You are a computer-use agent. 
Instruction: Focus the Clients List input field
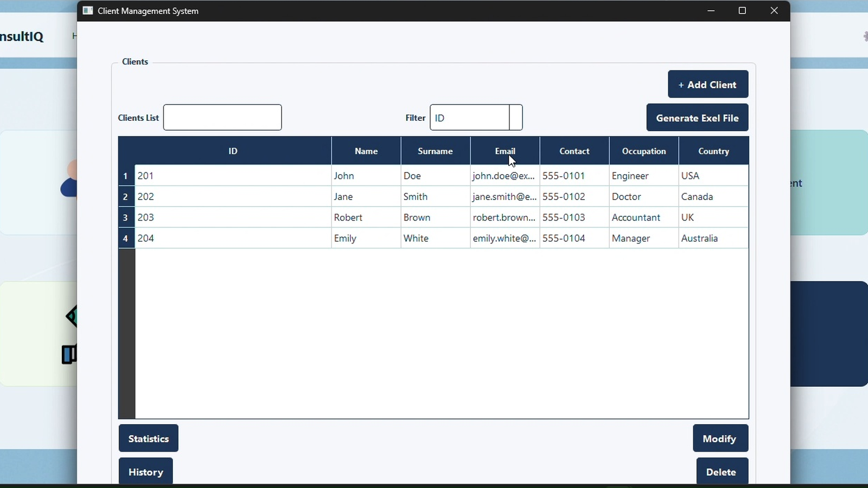(222, 117)
